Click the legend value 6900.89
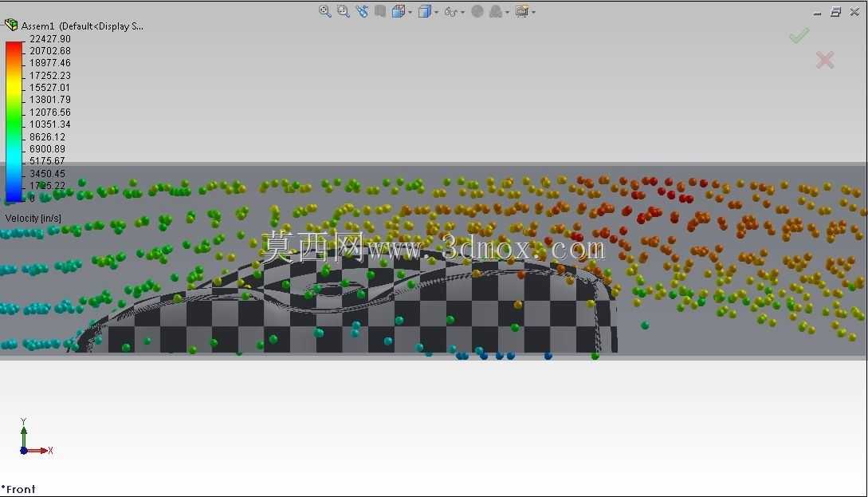The height and width of the screenshot is (497, 868). [47, 149]
